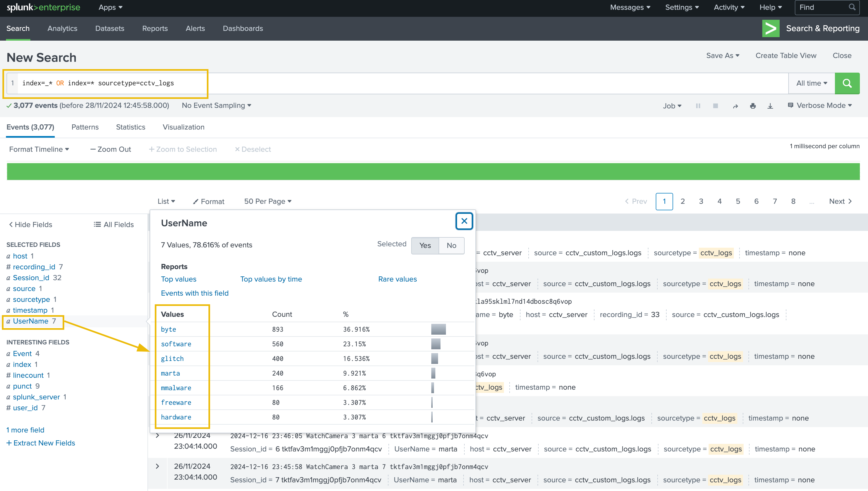Pause the search job
This screenshot has width=868, height=491.
[698, 106]
